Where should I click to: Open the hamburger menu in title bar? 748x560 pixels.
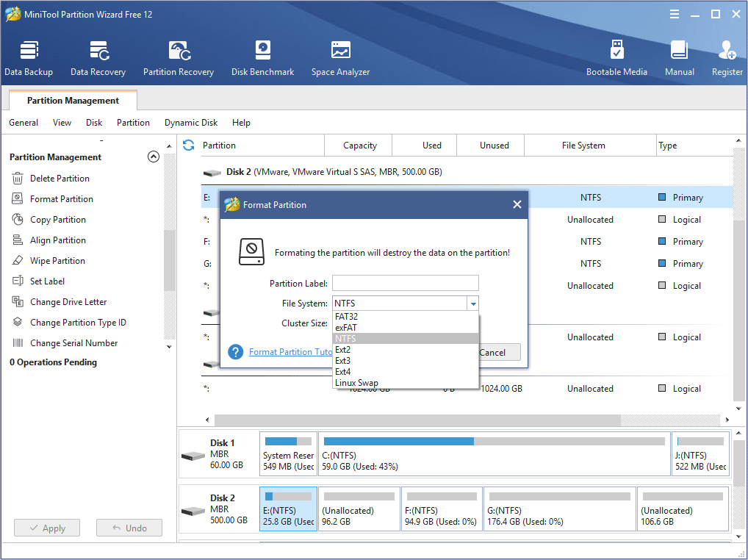(x=674, y=14)
